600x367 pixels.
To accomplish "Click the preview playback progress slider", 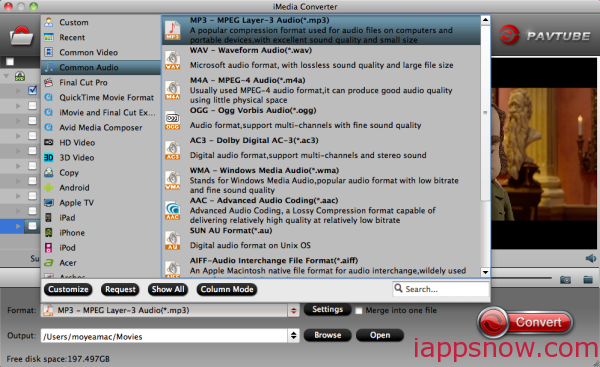I will click(521, 278).
